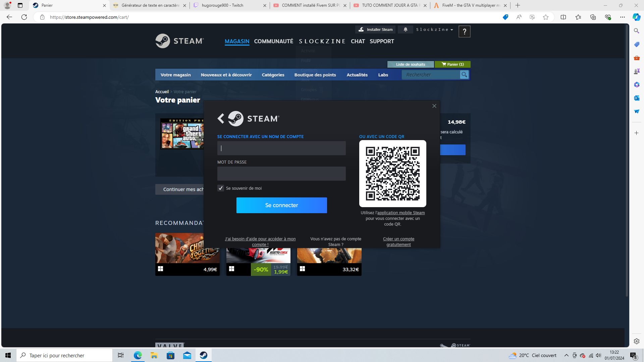Focus the 'Mot de passe' input field
Viewport: 644px width, 362px height.
coord(281,174)
